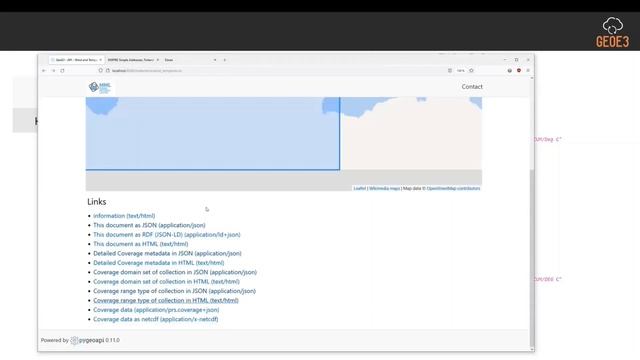Screen dimensions: 640x360
Task: Click the account icon in the browser toolbar
Action: 509,71
